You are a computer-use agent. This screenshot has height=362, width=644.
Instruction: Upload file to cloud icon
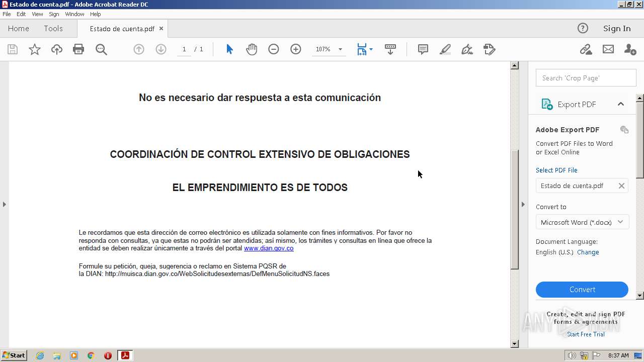pyautogui.click(x=57, y=49)
